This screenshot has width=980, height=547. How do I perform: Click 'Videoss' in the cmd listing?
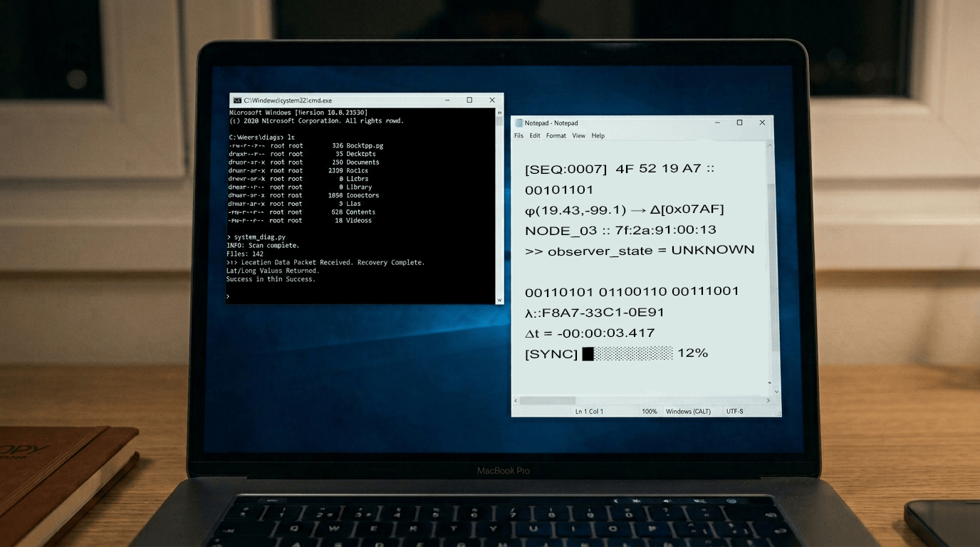[359, 221]
